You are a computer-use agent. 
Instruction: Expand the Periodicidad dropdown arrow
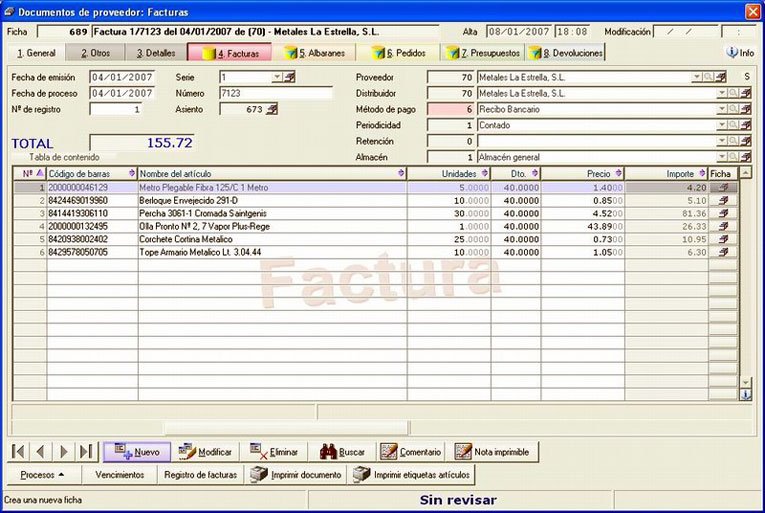[x=722, y=125]
